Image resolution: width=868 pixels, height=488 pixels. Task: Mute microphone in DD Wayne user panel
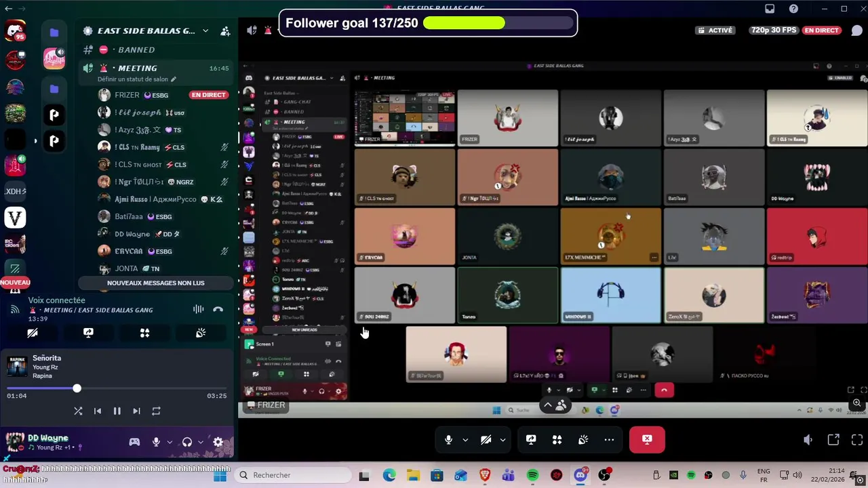click(156, 442)
